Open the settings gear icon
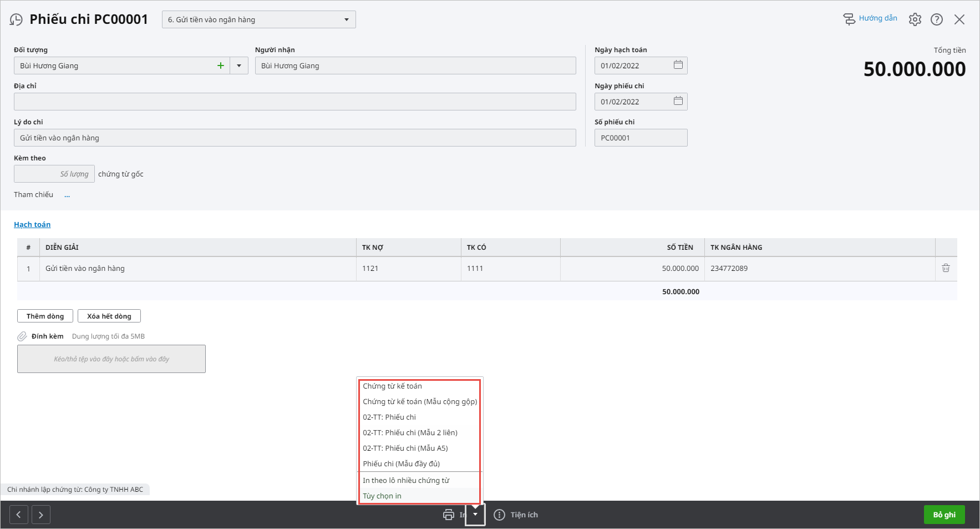Screen dimensions: 980x529 click(x=915, y=19)
